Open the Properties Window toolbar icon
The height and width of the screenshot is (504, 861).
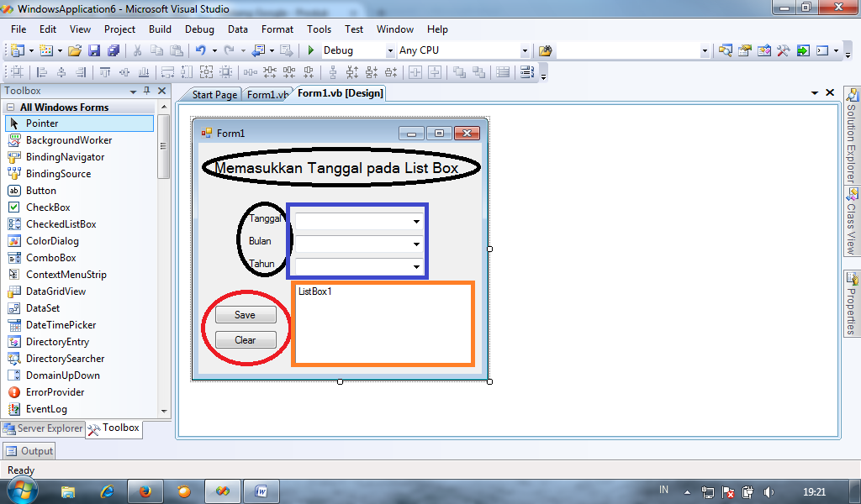pos(745,50)
